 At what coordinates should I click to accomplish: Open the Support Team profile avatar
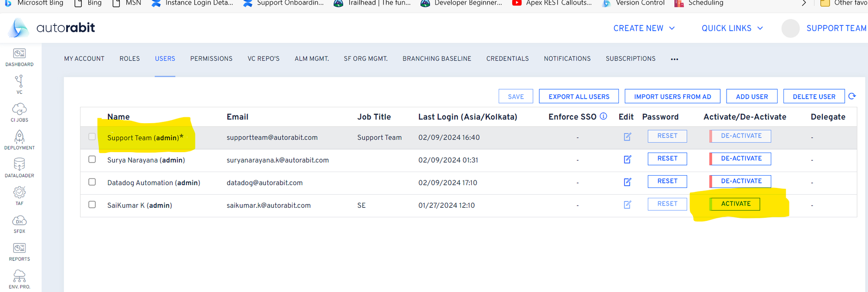tap(790, 29)
